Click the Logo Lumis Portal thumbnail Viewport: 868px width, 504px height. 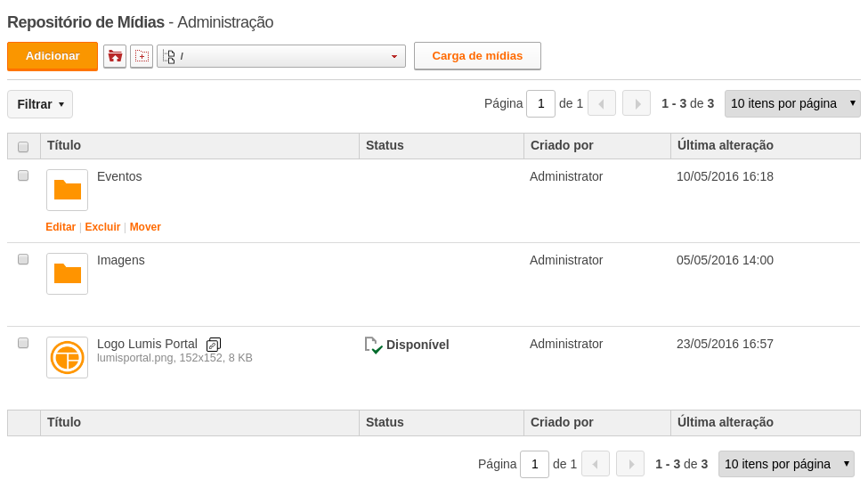[67, 357]
